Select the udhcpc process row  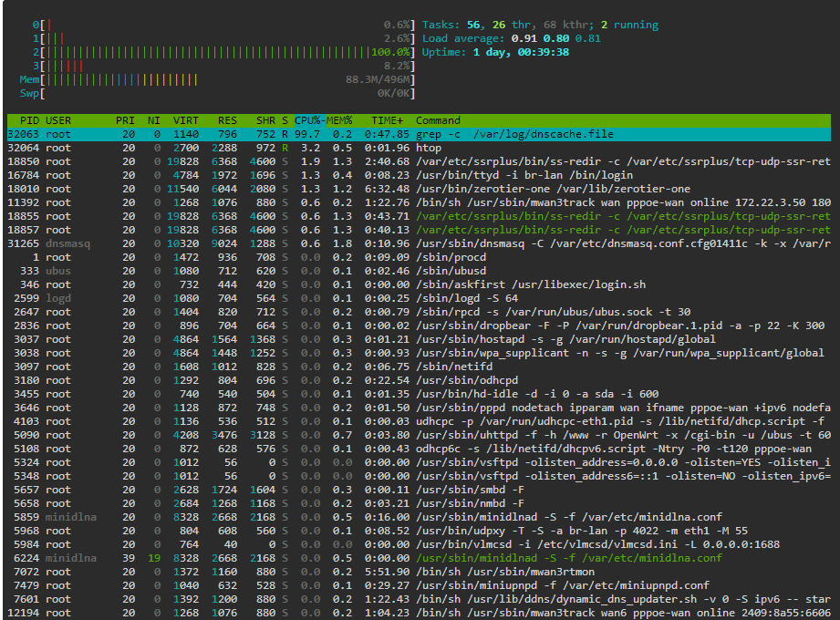(x=419, y=421)
